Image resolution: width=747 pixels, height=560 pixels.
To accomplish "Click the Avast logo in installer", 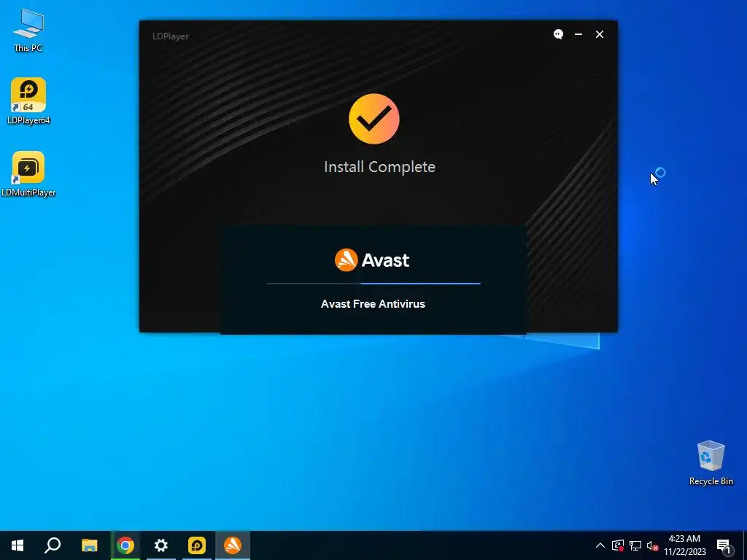I will (x=372, y=260).
